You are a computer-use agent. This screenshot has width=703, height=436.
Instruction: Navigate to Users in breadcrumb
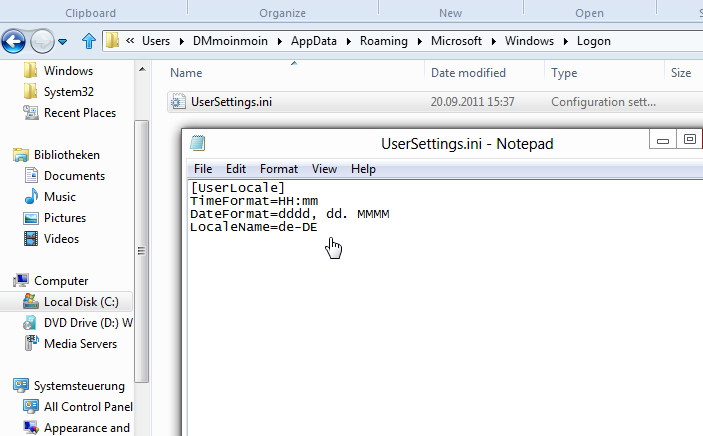coord(156,41)
